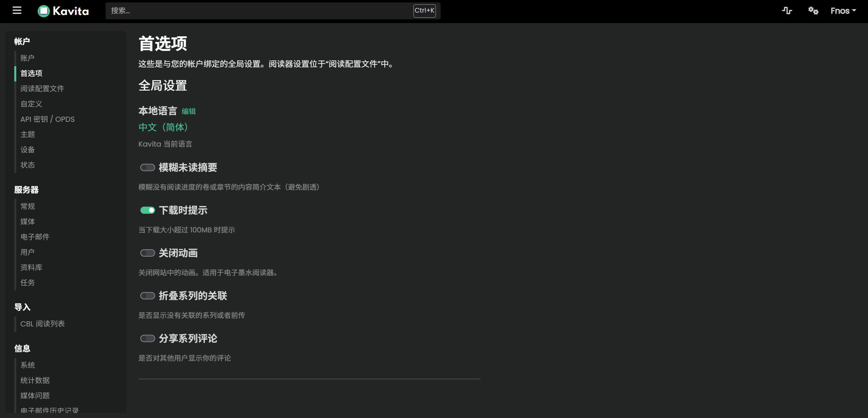Select API 密钥 / OPDS sidebar item
The width and height of the screenshot is (868, 418).
coord(47,119)
